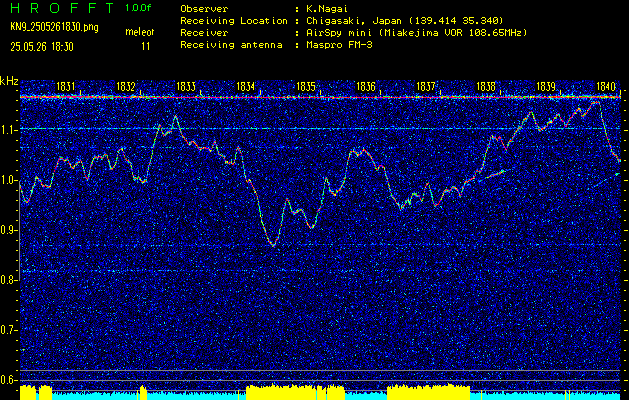Viewport: 629px width, 400px height.
Task: Click the 0.8 frequency axis label
Action: pyautogui.click(x=8, y=280)
